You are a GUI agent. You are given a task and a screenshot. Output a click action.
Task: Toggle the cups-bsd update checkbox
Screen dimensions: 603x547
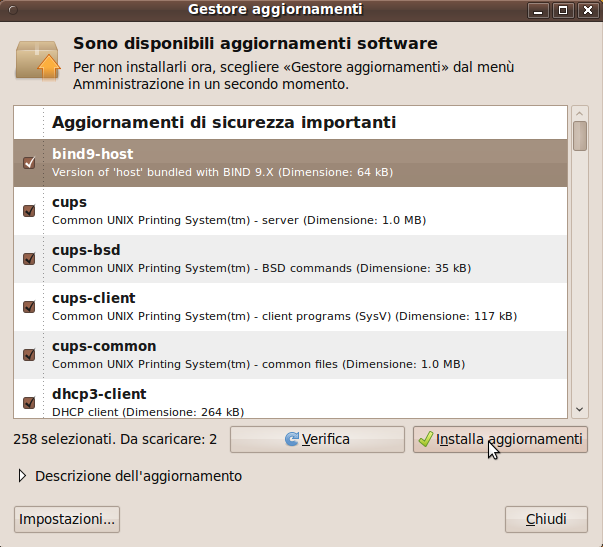[x=29, y=259]
